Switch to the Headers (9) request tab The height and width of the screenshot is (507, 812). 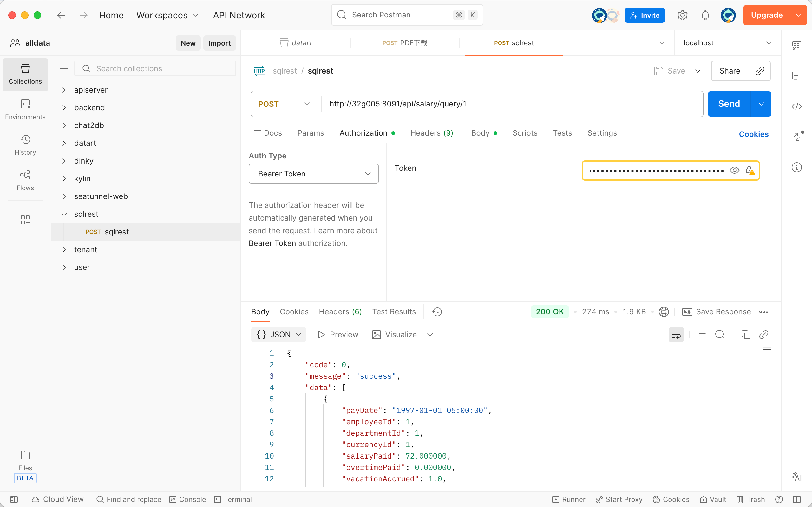click(x=431, y=133)
